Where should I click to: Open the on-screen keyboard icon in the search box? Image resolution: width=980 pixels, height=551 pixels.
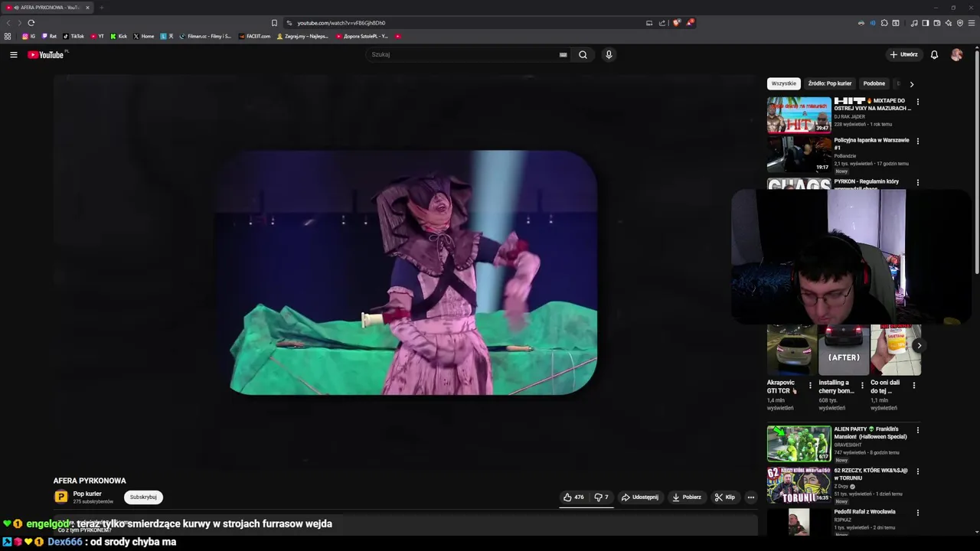563,54
